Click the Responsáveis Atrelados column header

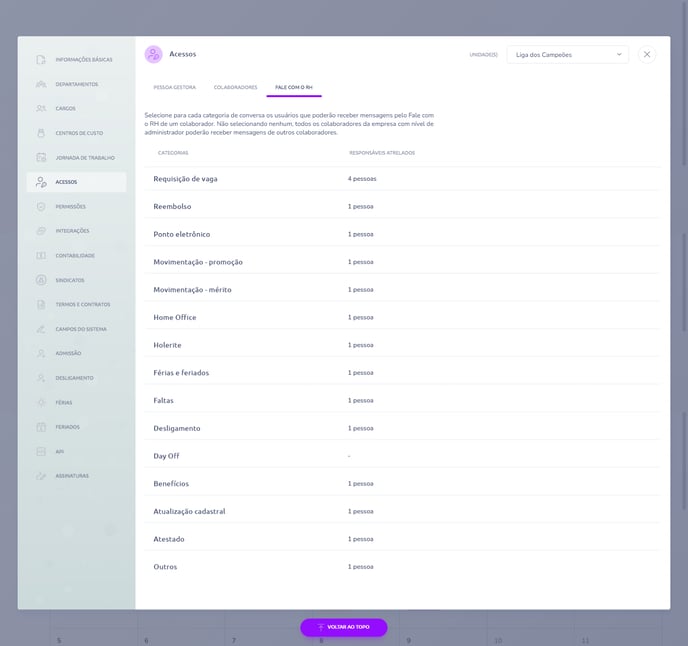pos(382,153)
